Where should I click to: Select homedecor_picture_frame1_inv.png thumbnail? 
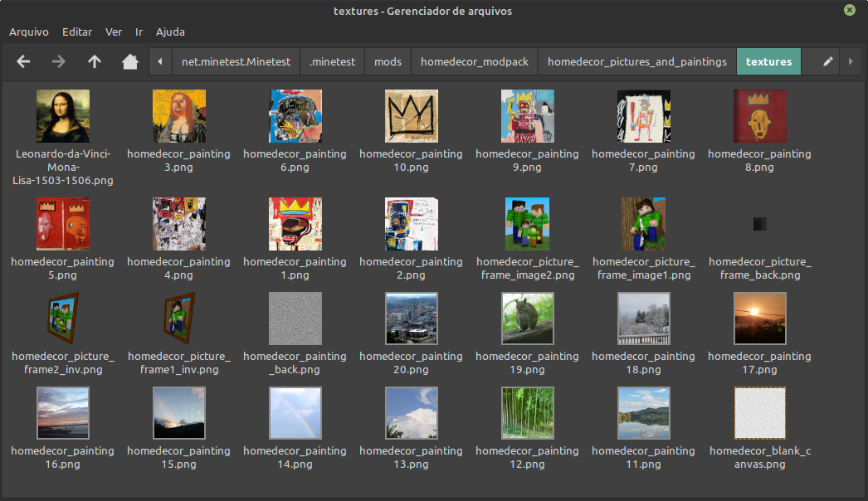(x=178, y=319)
